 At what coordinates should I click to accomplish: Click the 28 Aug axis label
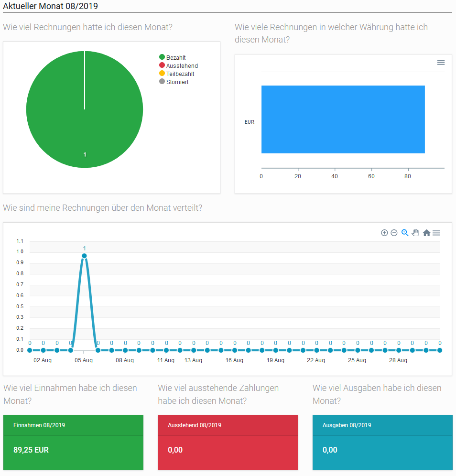coord(398,360)
